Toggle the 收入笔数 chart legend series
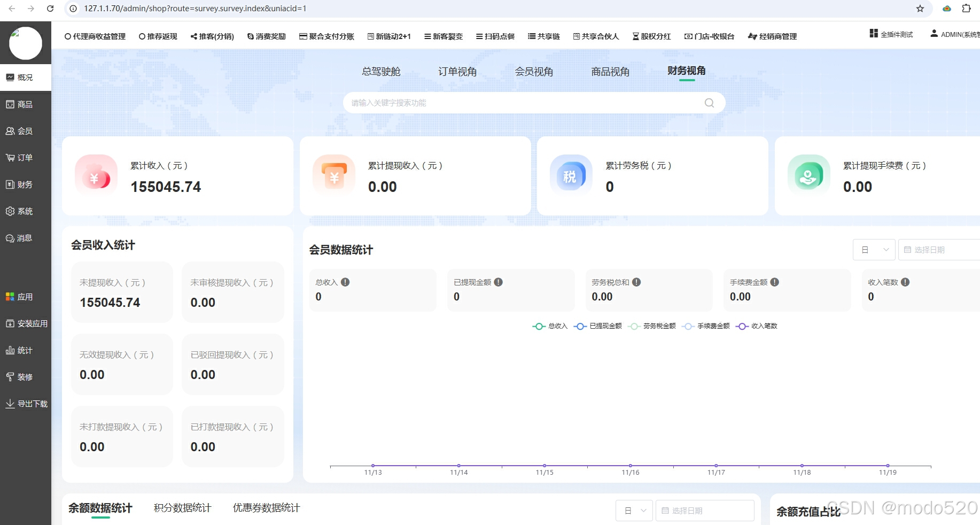Image resolution: width=980 pixels, height=525 pixels. point(757,326)
